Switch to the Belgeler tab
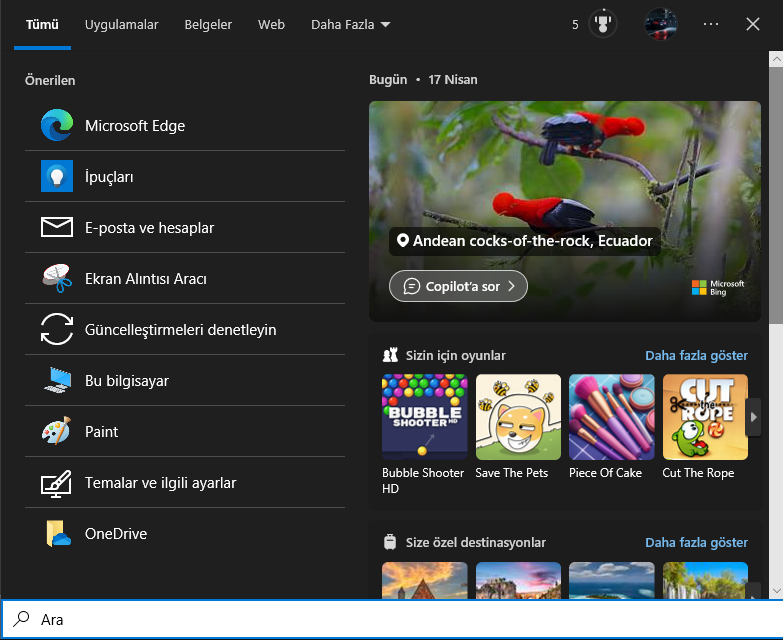Viewport: 783px width, 640px height. click(x=208, y=24)
